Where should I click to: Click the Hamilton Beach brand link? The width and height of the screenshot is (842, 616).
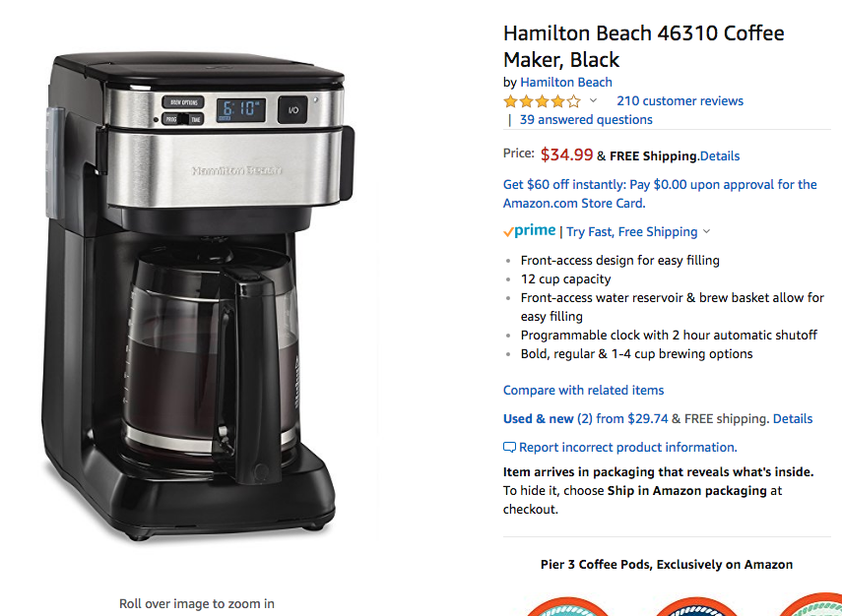pyautogui.click(x=566, y=82)
